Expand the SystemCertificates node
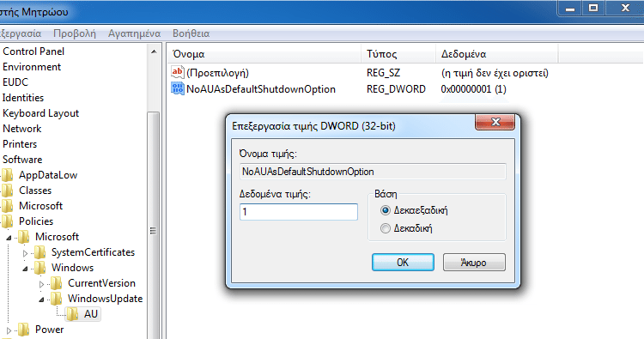Viewport: 644px width, 339px height. [x=25, y=253]
